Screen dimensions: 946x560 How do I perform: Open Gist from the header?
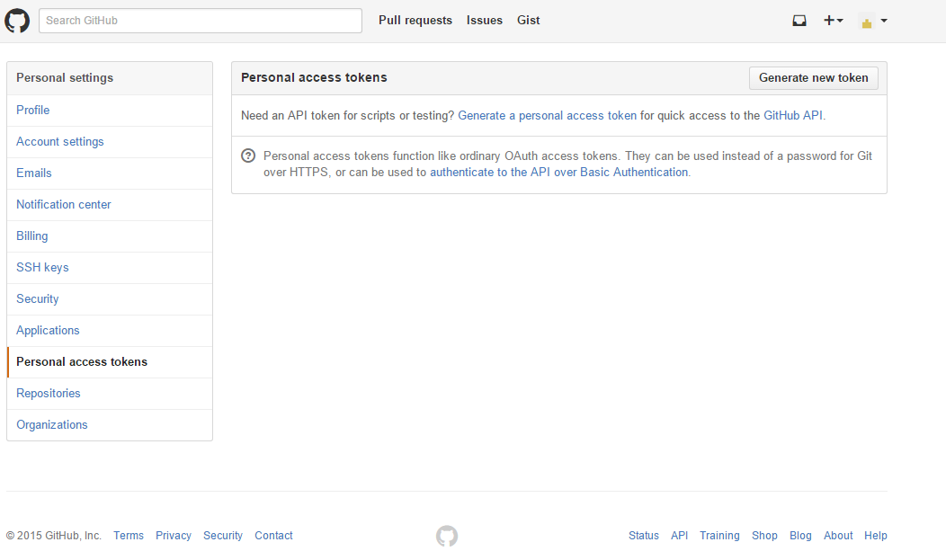coord(528,21)
